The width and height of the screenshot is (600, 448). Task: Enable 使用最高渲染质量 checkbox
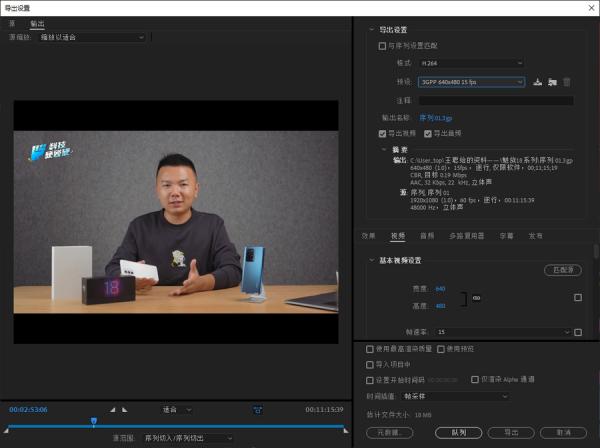click(x=370, y=349)
